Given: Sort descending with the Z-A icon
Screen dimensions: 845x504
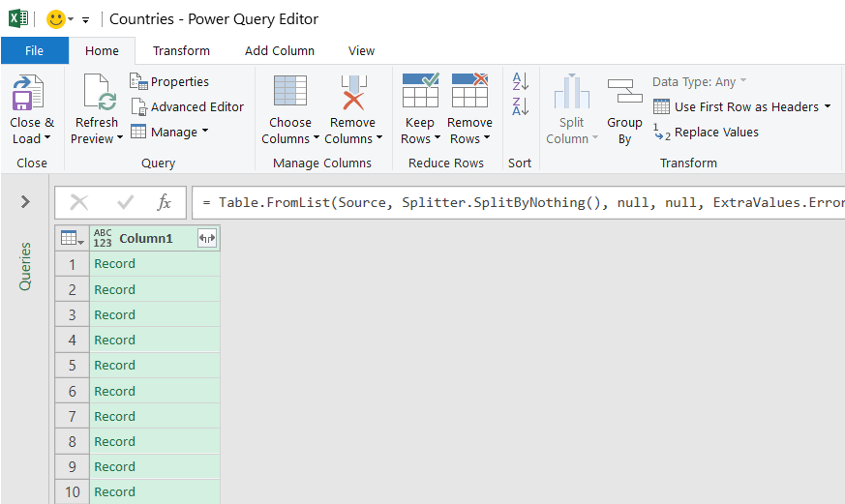Looking at the screenshot, I should pos(520,105).
